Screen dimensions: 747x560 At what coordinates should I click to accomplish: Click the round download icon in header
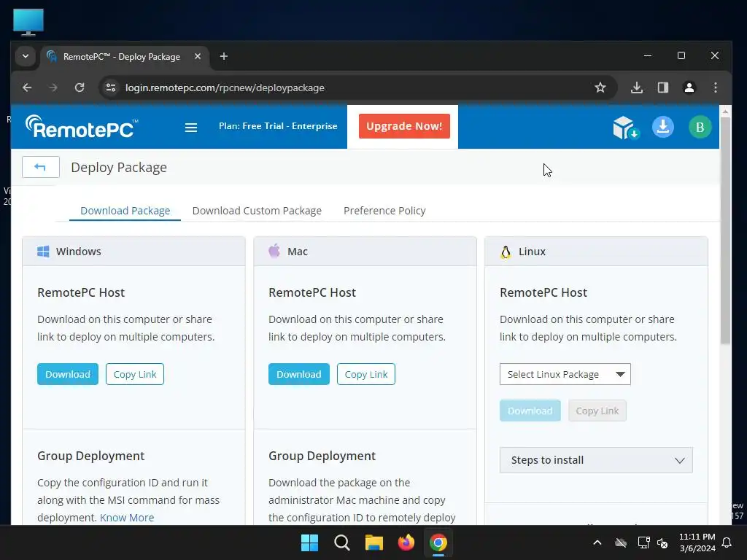[662, 127]
